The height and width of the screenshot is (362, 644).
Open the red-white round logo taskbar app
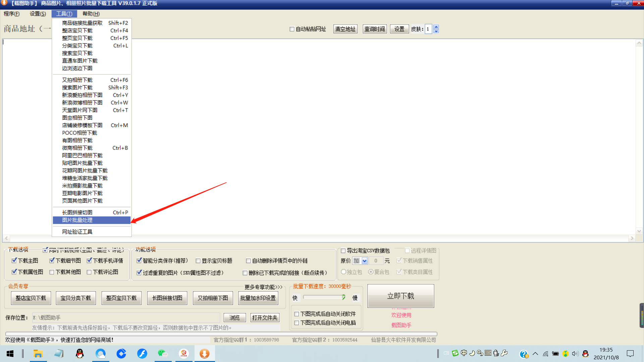click(x=183, y=354)
